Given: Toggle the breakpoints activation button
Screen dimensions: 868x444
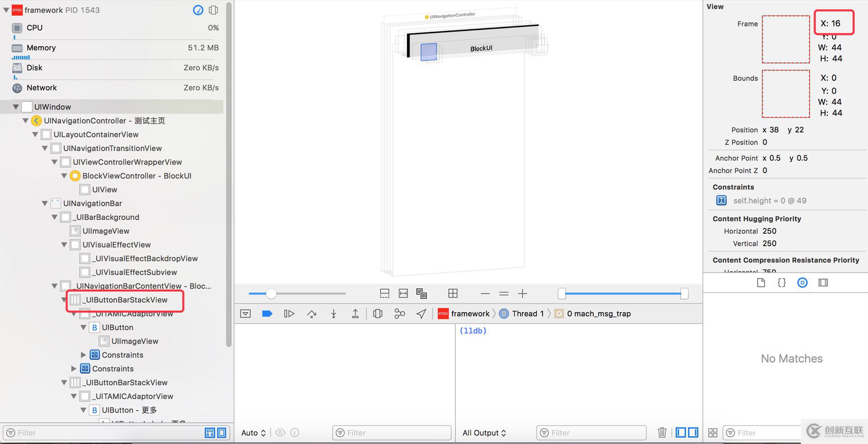Looking at the screenshot, I should coord(267,314).
